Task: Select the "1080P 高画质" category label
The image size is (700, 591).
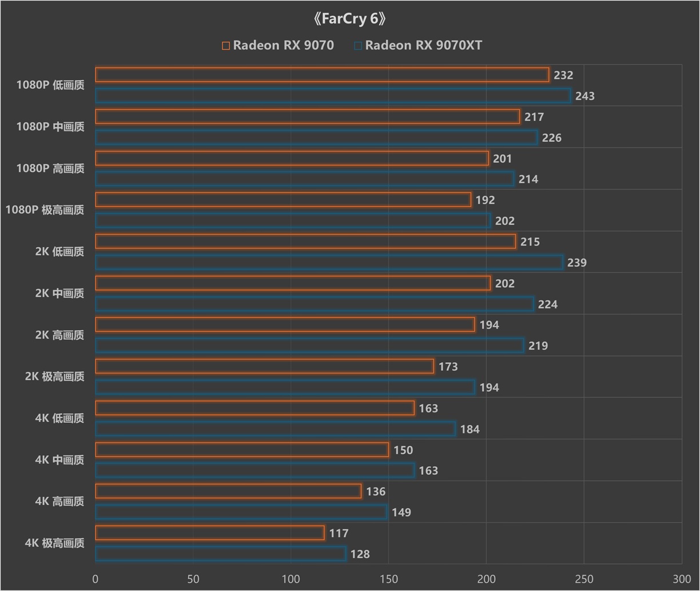Action: click(x=50, y=169)
